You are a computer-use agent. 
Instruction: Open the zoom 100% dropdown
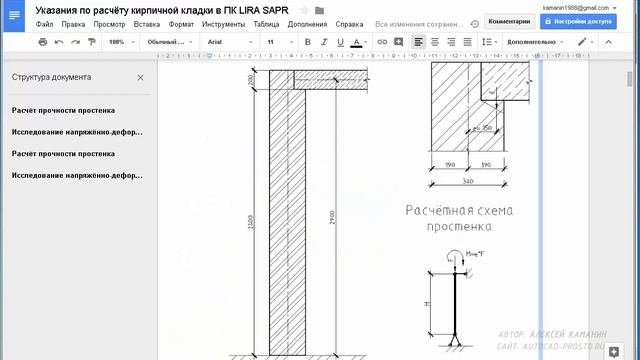[x=122, y=42]
